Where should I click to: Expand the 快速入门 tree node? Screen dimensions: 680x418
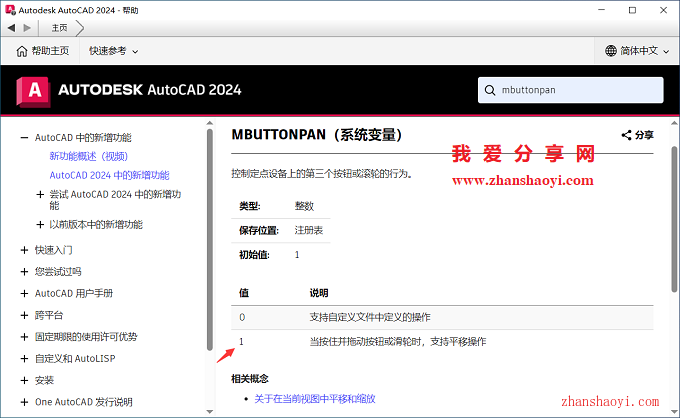point(24,250)
